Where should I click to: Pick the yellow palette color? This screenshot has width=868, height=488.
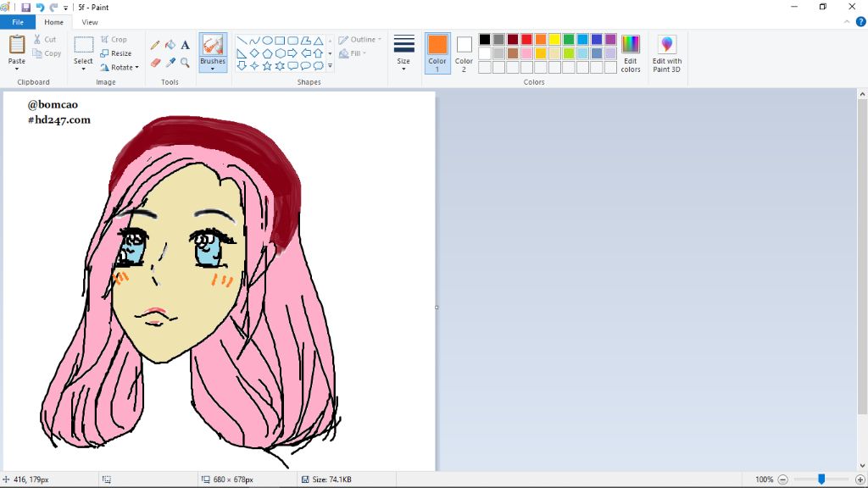[x=554, y=39]
